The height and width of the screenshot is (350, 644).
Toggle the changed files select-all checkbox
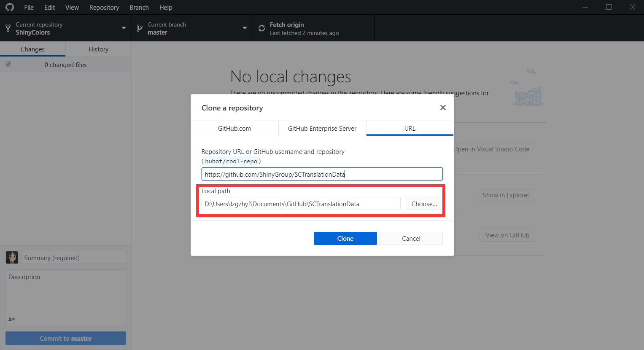(x=8, y=65)
